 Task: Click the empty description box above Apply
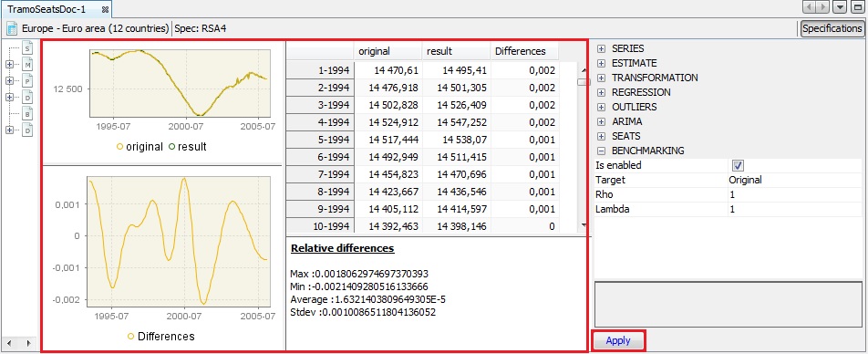728,304
